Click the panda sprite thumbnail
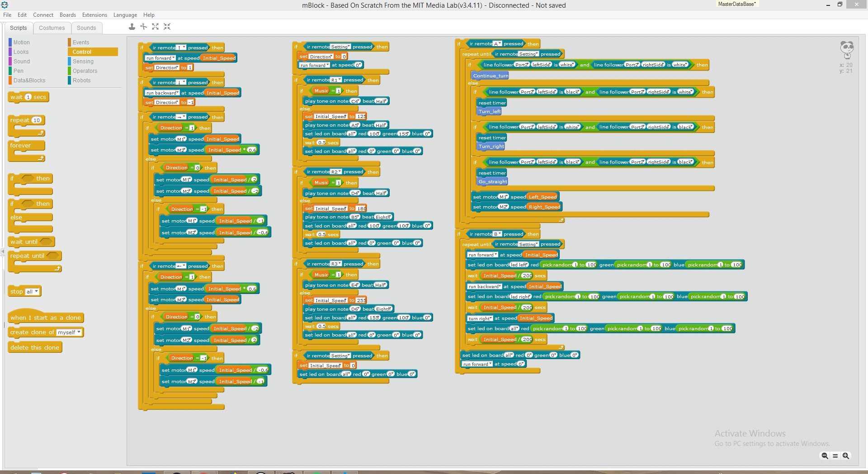This screenshot has height=474, width=868. [x=846, y=50]
